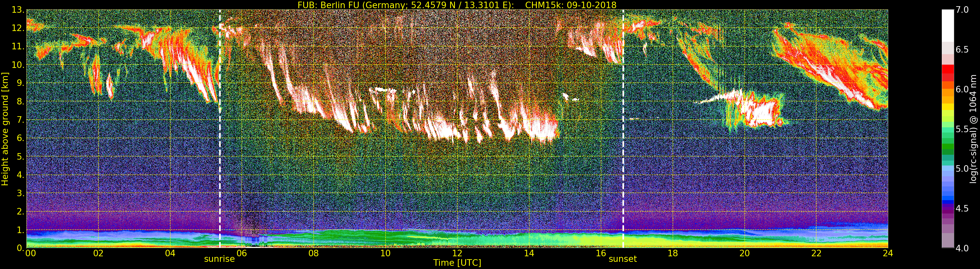Click the 24 hour tick on the time axis

point(888,253)
